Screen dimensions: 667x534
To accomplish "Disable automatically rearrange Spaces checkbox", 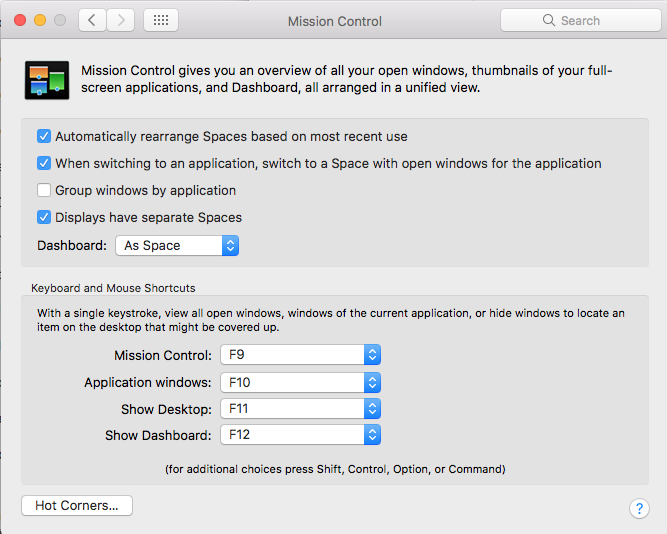I will tap(44, 136).
